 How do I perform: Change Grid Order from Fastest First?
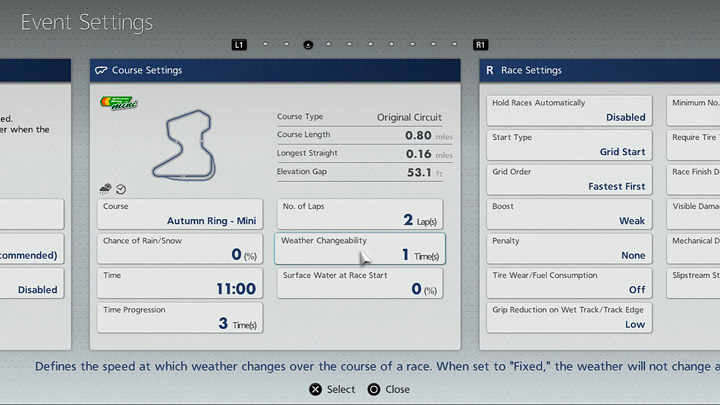(x=568, y=179)
